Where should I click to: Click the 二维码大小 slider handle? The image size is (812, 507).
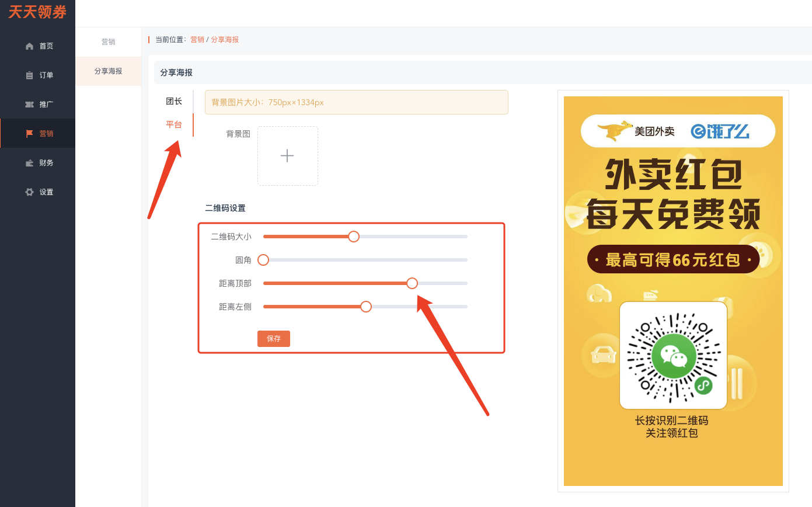[354, 237]
